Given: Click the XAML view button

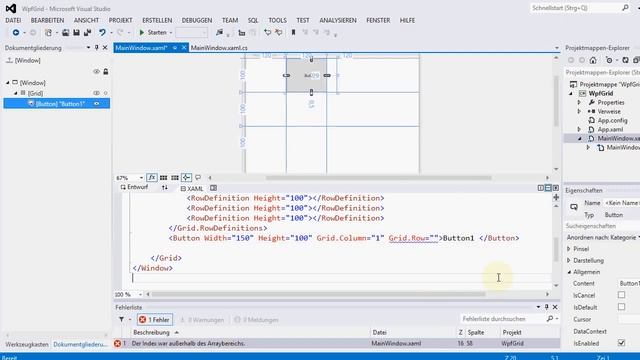Looking at the screenshot, I should 192,188.
